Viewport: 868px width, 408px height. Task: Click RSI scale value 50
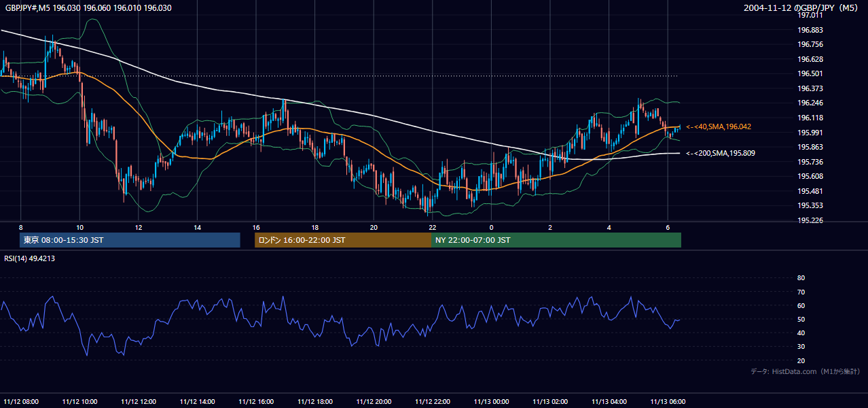pos(801,319)
